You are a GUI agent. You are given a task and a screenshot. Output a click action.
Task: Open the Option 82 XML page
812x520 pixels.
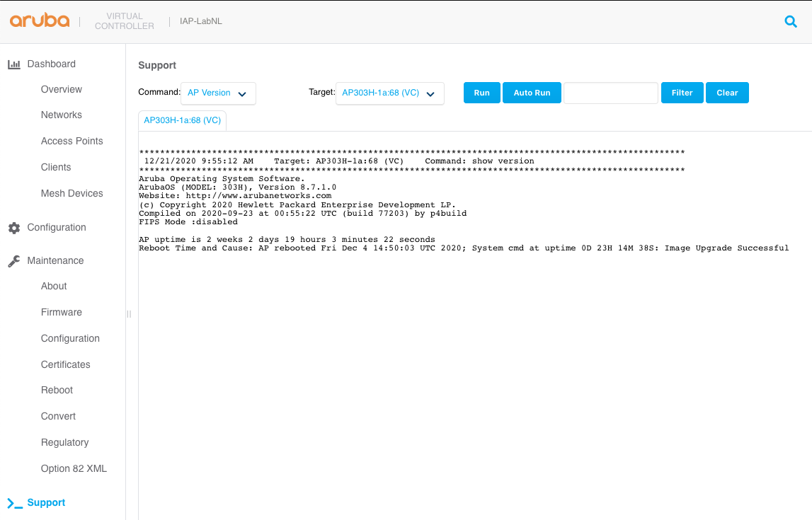click(74, 468)
